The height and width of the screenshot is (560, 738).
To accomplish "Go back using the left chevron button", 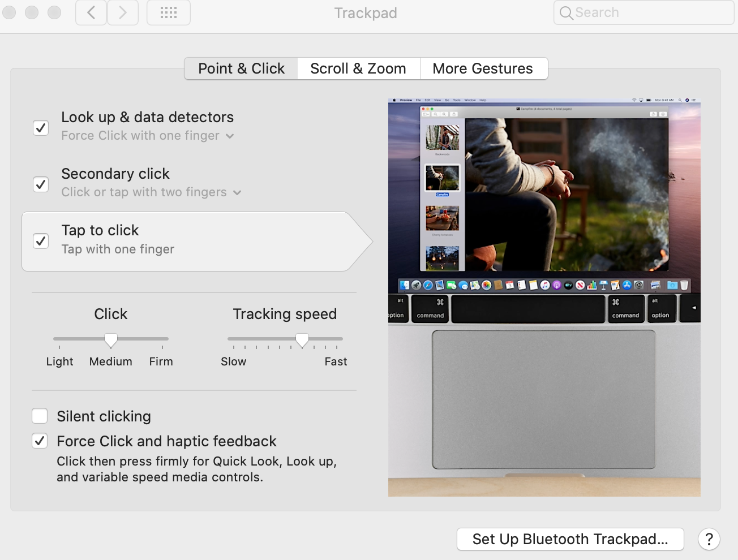I will tap(91, 12).
